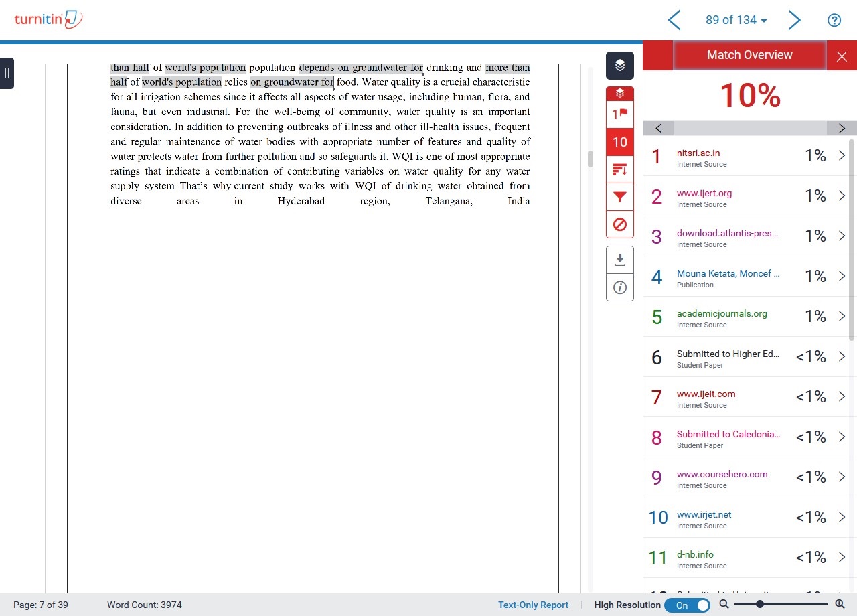857x616 pixels.
Task: Open the filters and settings funnel icon
Action: (x=619, y=198)
